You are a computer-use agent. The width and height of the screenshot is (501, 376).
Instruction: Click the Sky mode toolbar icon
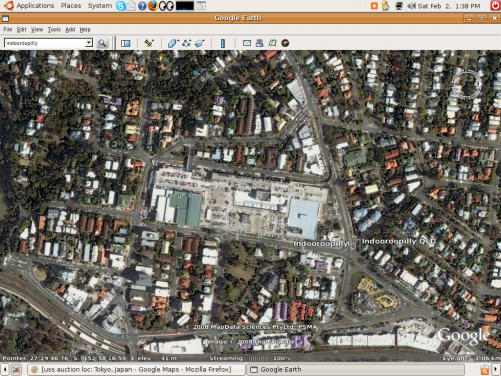(285, 43)
